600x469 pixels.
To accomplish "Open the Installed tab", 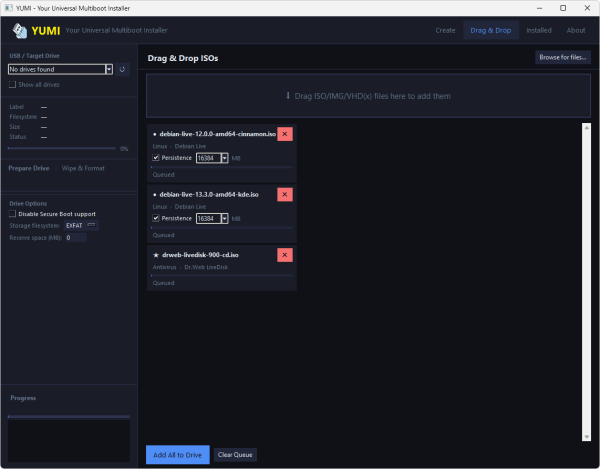I will pyautogui.click(x=539, y=30).
